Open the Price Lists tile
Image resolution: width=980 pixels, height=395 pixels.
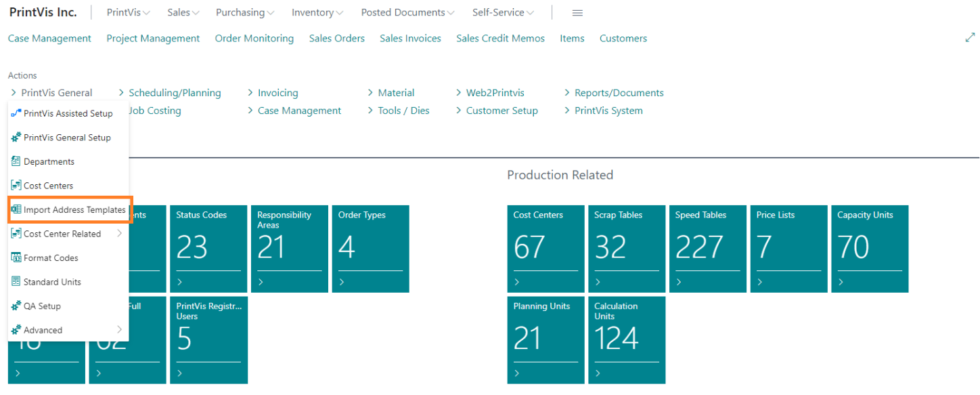(789, 249)
